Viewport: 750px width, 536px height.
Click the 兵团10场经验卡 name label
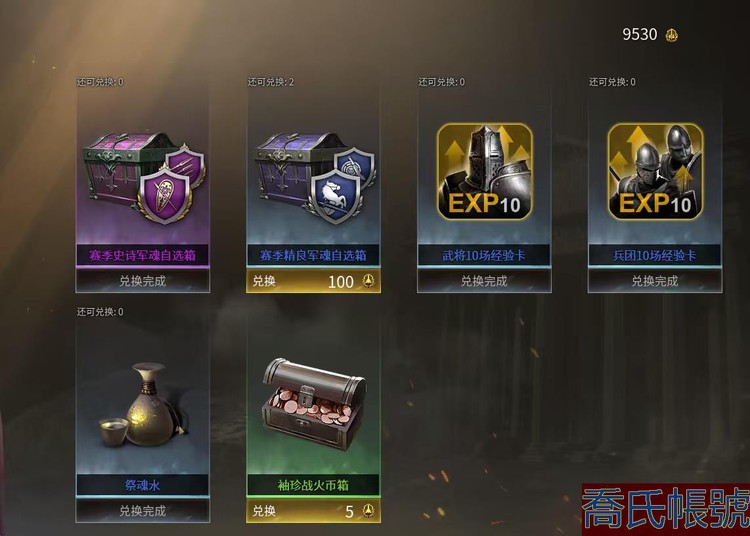[655, 255]
